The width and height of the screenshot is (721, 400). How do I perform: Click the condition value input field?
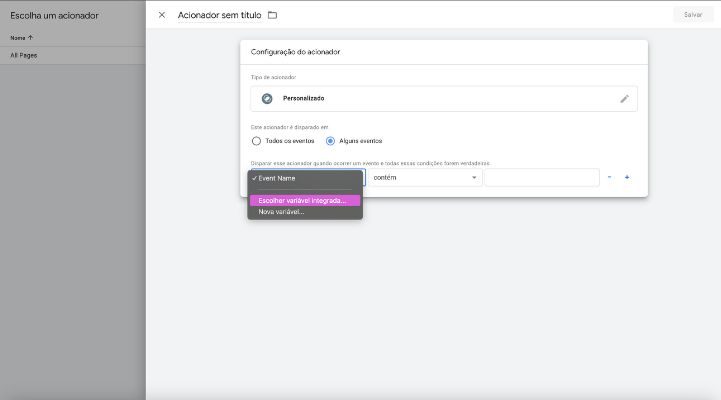tap(542, 177)
